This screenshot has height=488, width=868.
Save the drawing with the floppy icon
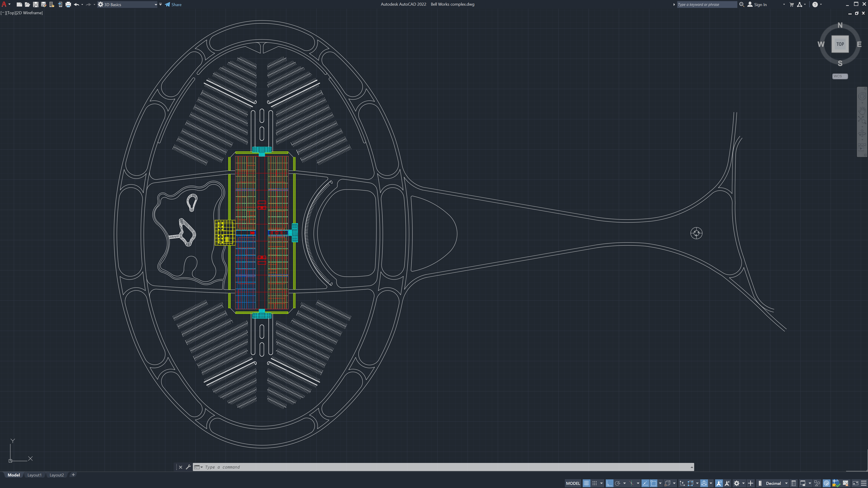pos(35,4)
